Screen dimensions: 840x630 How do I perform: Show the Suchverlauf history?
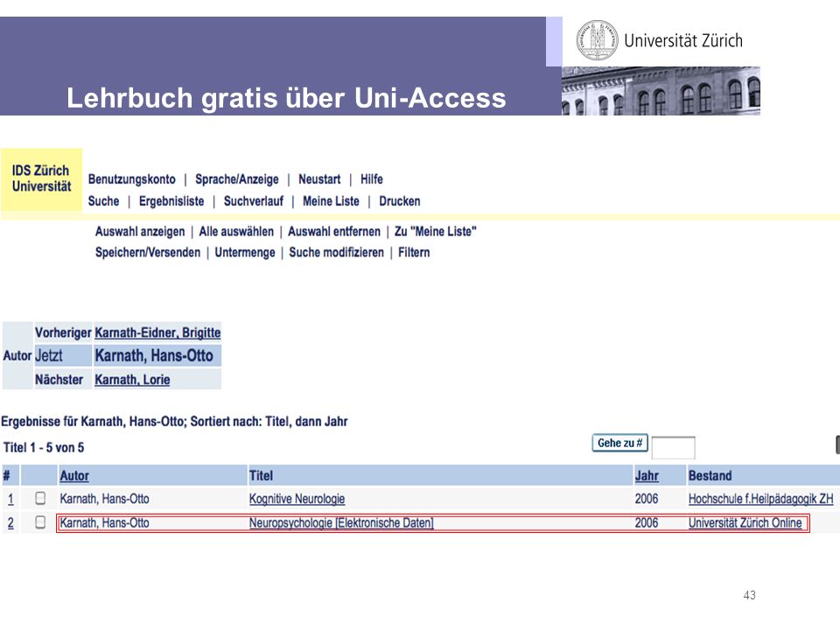pyautogui.click(x=254, y=201)
